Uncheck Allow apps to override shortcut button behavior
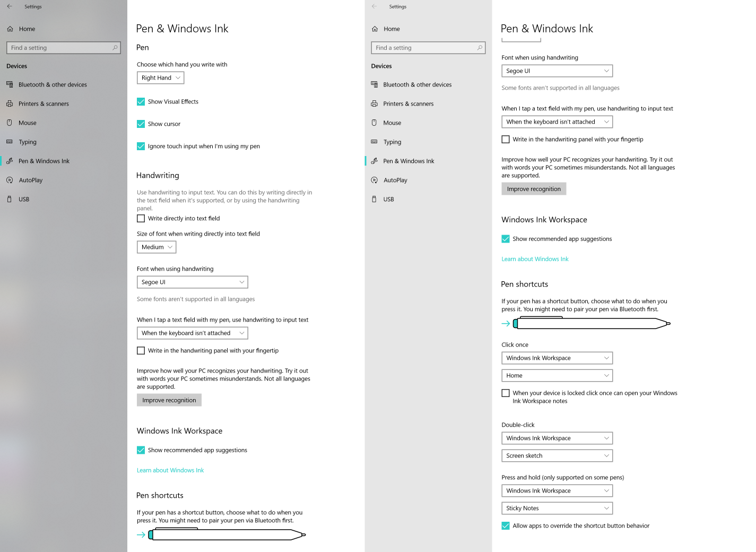 click(506, 525)
